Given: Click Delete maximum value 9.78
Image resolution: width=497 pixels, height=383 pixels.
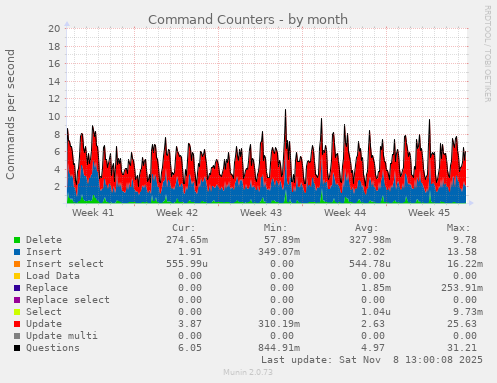Looking at the screenshot, I should tap(465, 240).
